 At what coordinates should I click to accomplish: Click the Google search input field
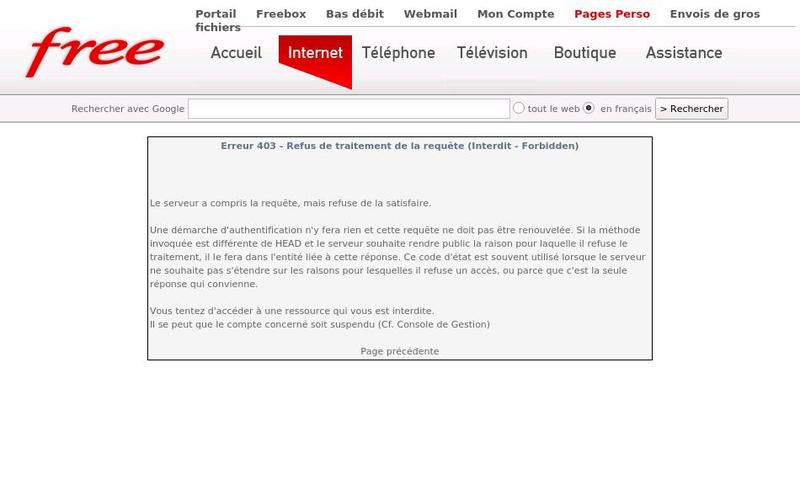pos(349,109)
